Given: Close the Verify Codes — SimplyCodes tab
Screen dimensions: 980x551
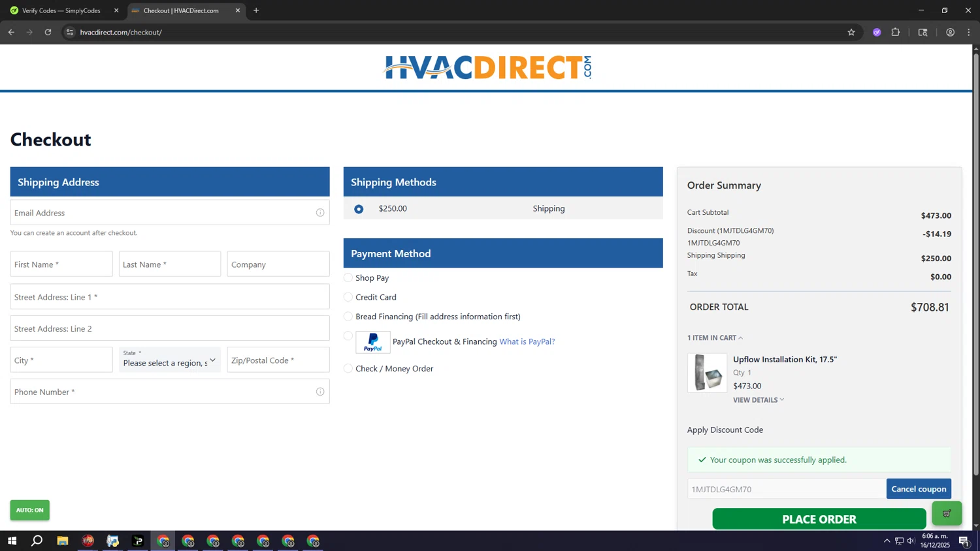Looking at the screenshot, I should [116, 10].
